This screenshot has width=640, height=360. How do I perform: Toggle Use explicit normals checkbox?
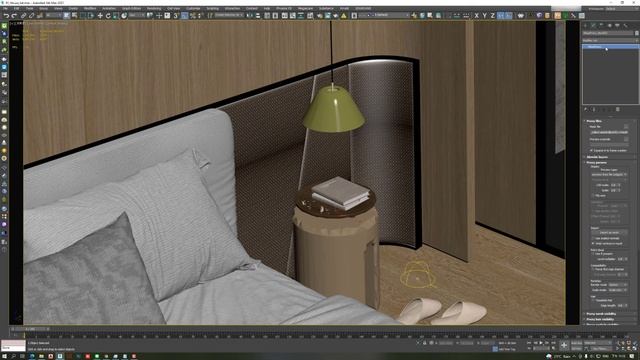pos(593,238)
